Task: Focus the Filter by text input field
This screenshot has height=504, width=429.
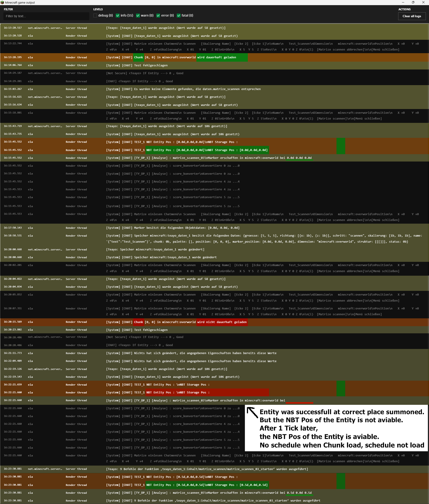Action: click(x=46, y=16)
